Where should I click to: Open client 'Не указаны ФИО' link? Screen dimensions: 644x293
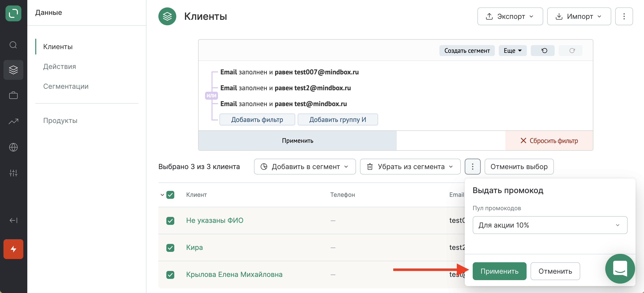point(215,220)
